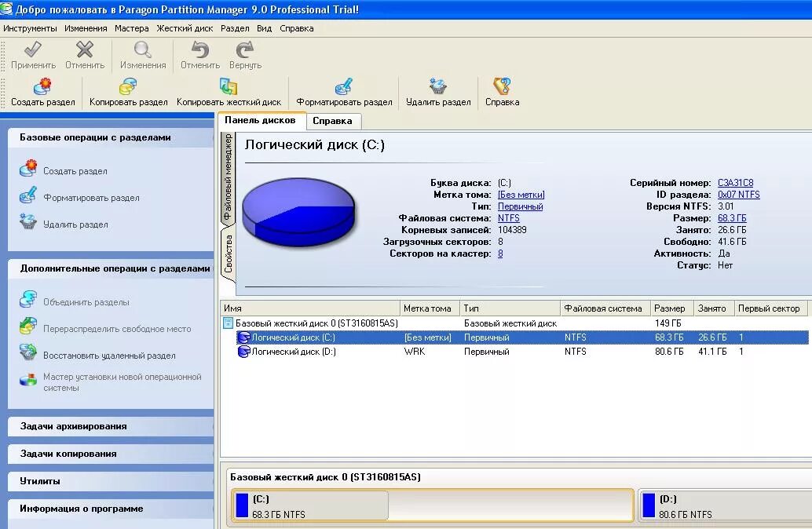Select the (D:) partition block in disk map
The height and width of the screenshot is (529, 812).
point(725,505)
